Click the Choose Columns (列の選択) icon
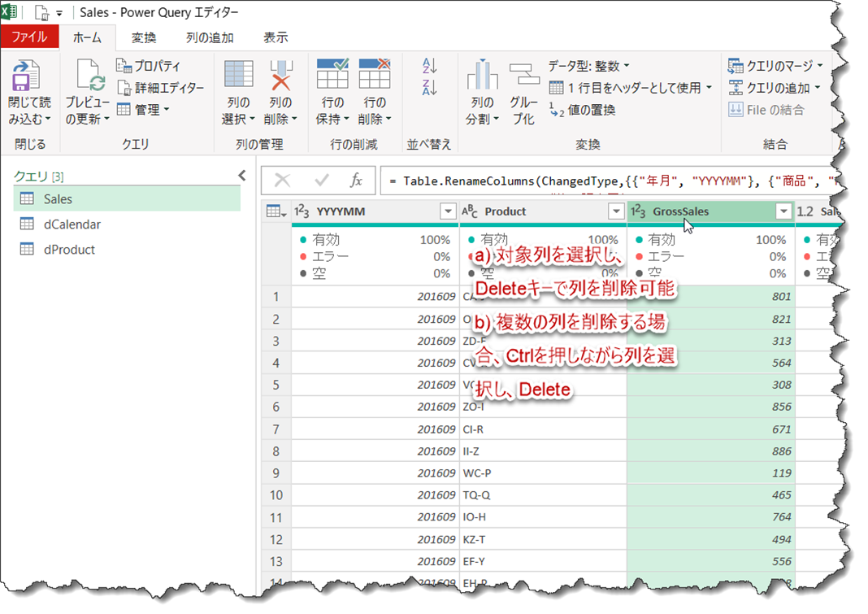The image size is (868, 614). point(239,76)
